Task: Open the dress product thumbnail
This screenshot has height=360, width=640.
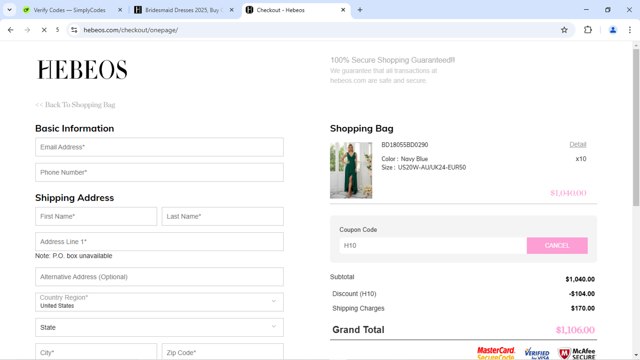Action: (351, 170)
